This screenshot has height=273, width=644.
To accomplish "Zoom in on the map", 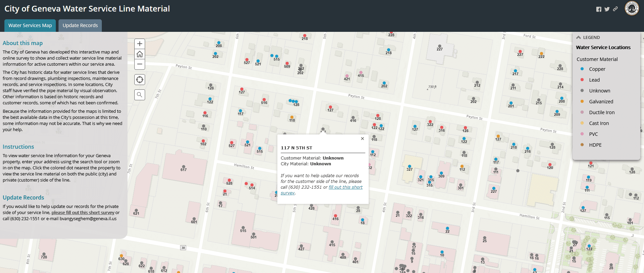I will coord(140,44).
